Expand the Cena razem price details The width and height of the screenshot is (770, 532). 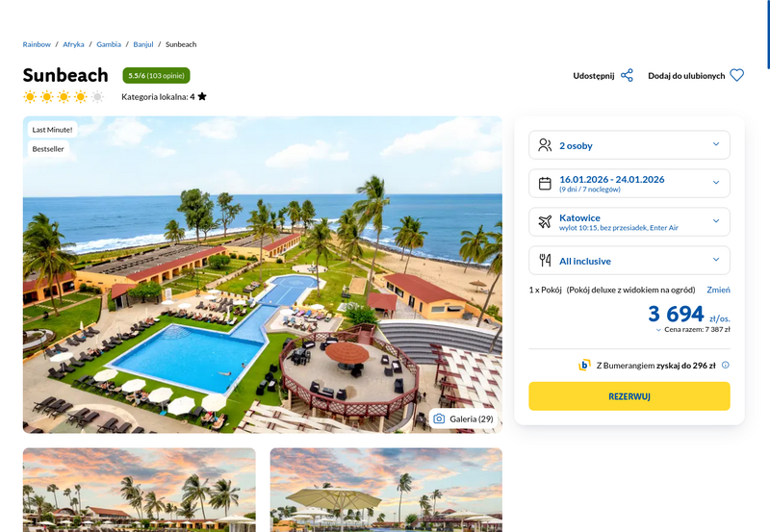(x=693, y=330)
